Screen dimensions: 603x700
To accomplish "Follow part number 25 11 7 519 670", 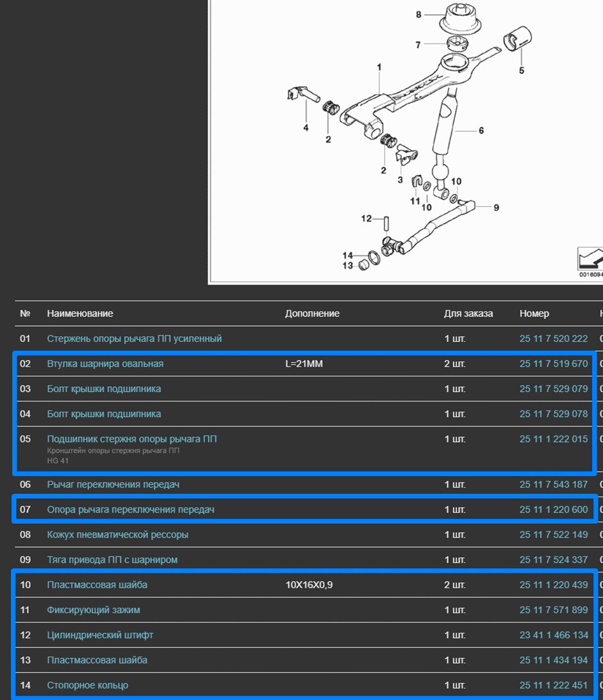I will point(554,363).
